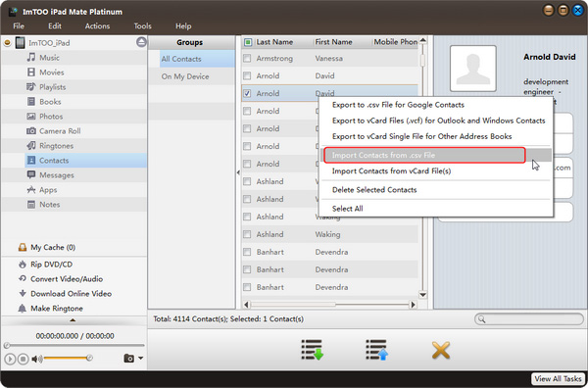Click View All Tasks button
Image resolution: width=588 pixels, height=388 pixels.
558,378
